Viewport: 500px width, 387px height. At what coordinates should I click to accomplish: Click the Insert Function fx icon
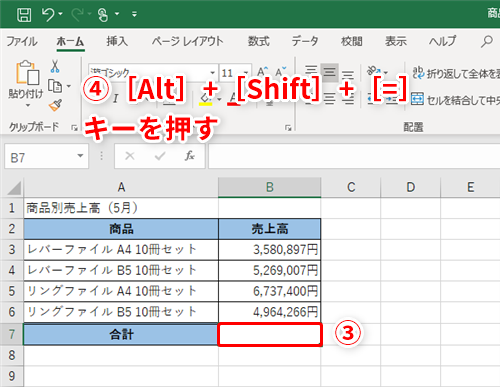pyautogui.click(x=190, y=155)
